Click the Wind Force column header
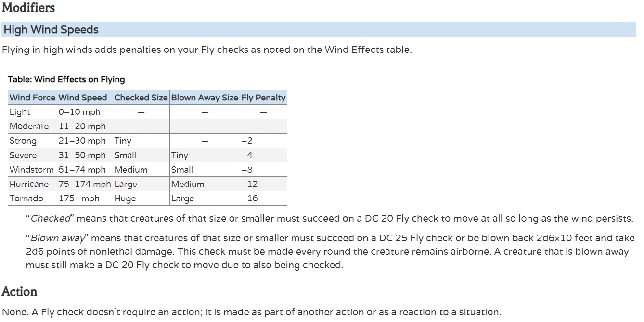 pos(32,98)
